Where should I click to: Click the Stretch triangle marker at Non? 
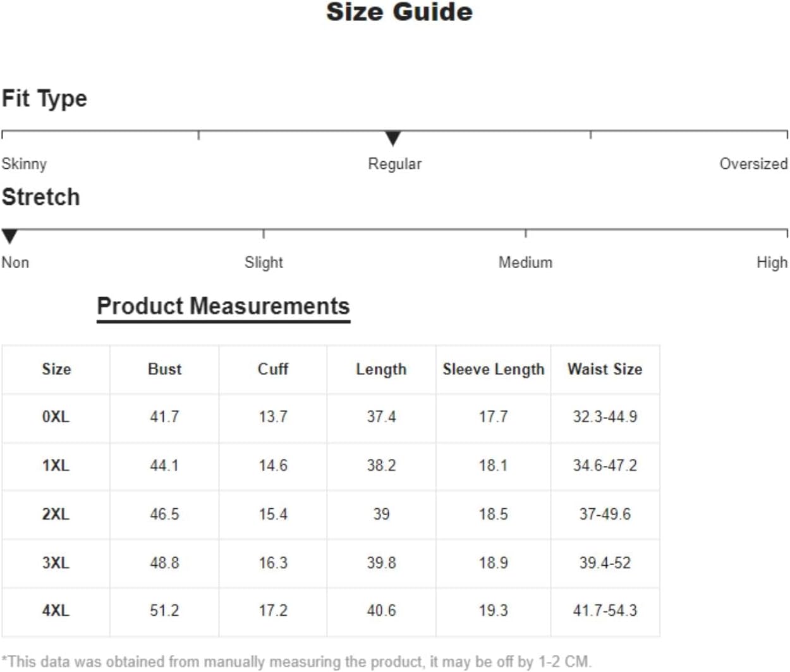pos(9,236)
